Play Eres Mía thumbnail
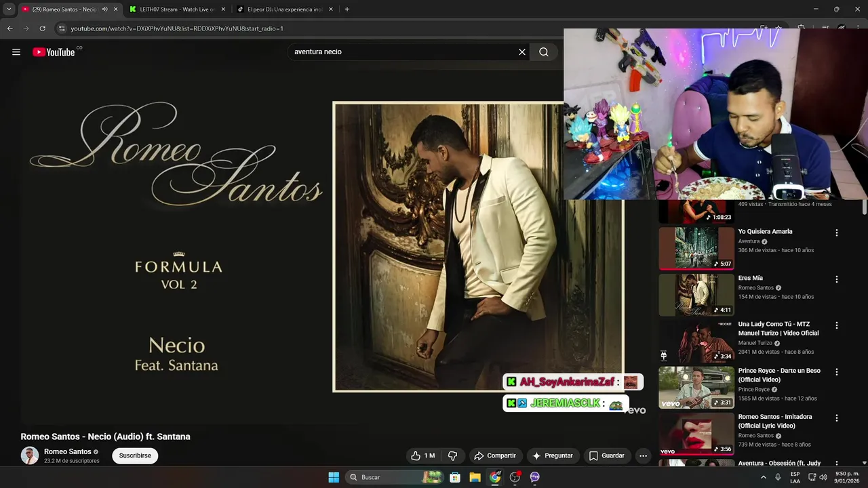868x488 pixels. [x=696, y=295]
